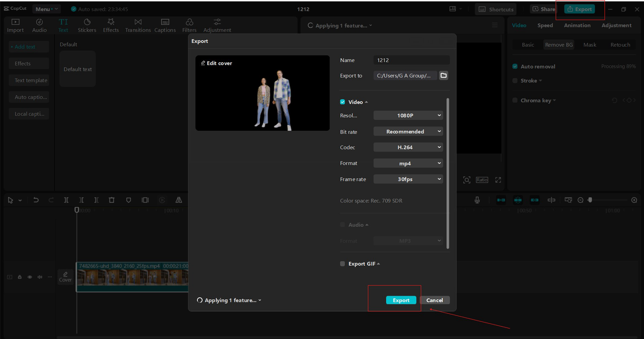644x339 pixels.
Task: Switch to the Animation tab
Action: (x=577, y=26)
